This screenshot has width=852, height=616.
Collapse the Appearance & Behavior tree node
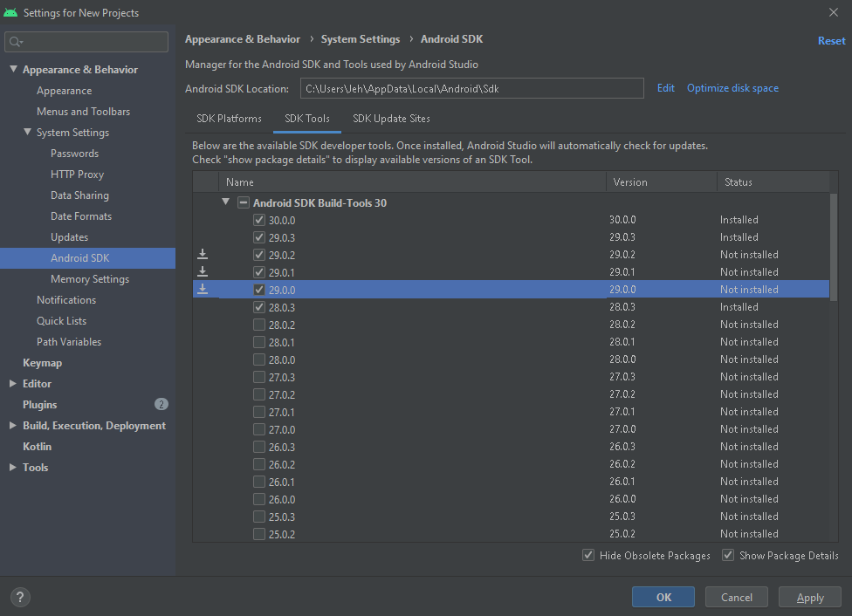pos(14,68)
